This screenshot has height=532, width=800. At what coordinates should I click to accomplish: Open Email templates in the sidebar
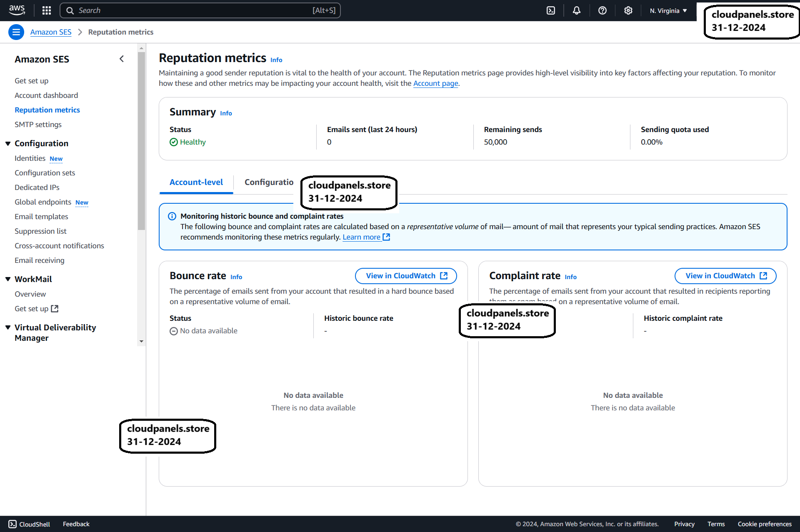point(41,217)
